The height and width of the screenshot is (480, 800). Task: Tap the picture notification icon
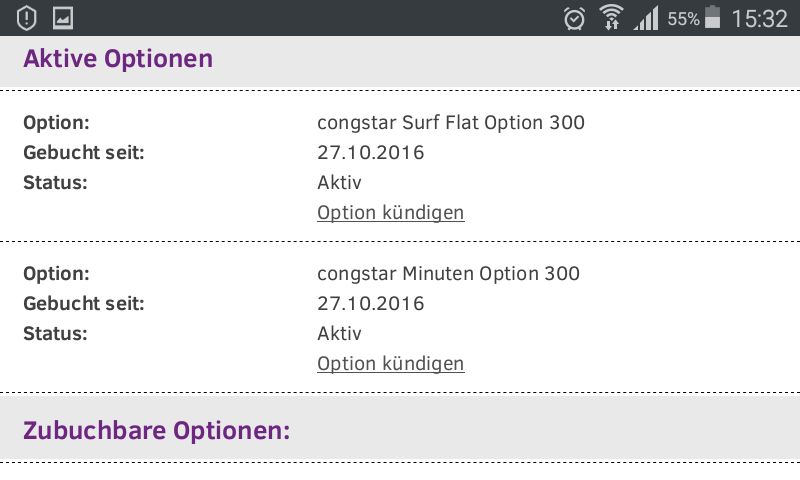(63, 18)
